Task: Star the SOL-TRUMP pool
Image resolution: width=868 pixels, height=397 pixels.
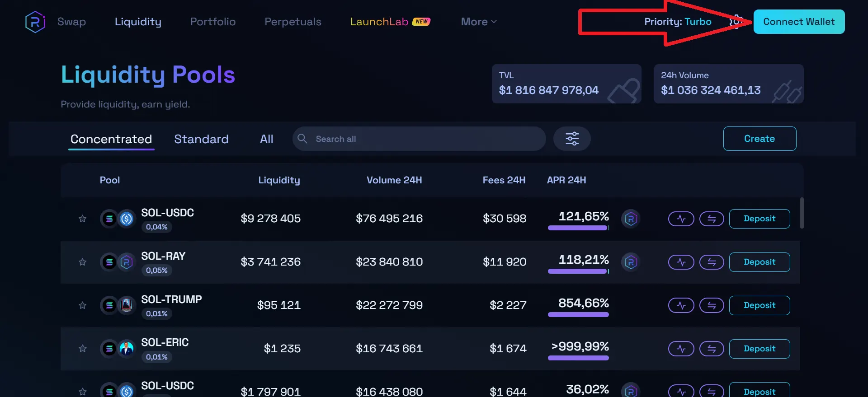Action: [x=82, y=306]
